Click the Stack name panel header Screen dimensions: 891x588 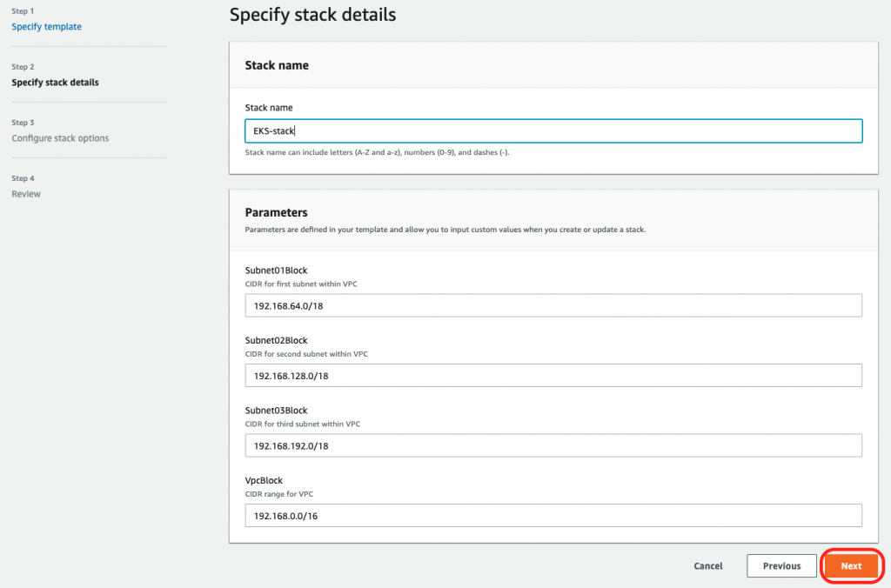(x=277, y=65)
